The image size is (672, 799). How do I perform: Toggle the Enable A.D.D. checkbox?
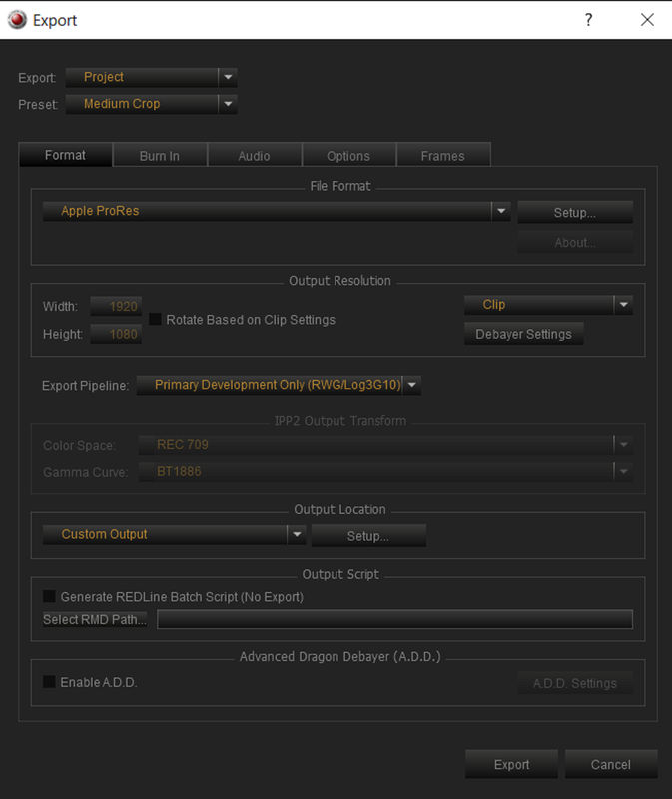click(49, 682)
